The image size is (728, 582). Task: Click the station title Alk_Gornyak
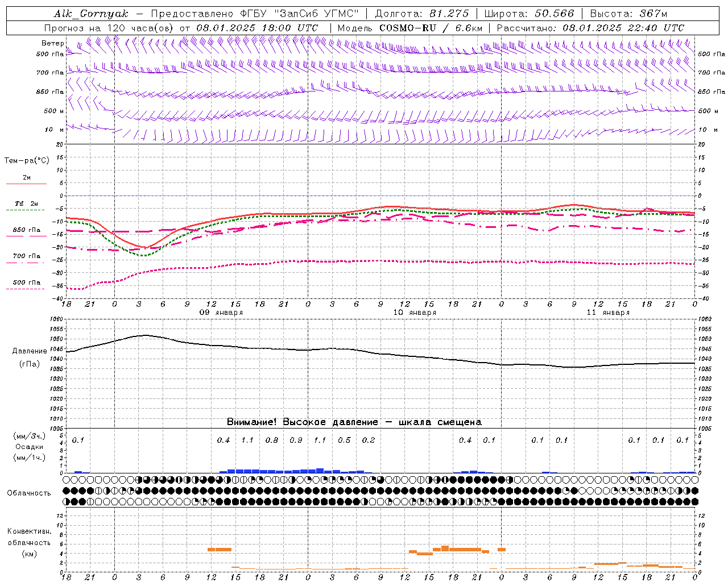point(91,14)
